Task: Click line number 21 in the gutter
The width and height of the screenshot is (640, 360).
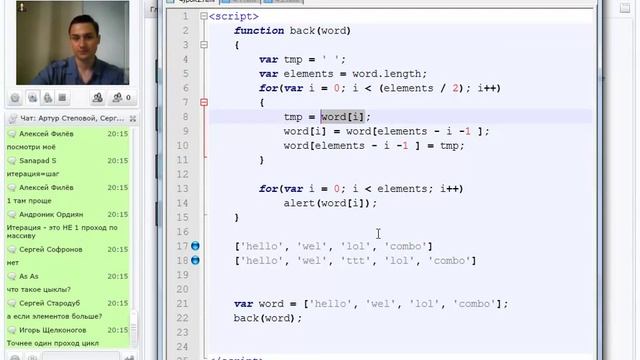Action: (182, 304)
